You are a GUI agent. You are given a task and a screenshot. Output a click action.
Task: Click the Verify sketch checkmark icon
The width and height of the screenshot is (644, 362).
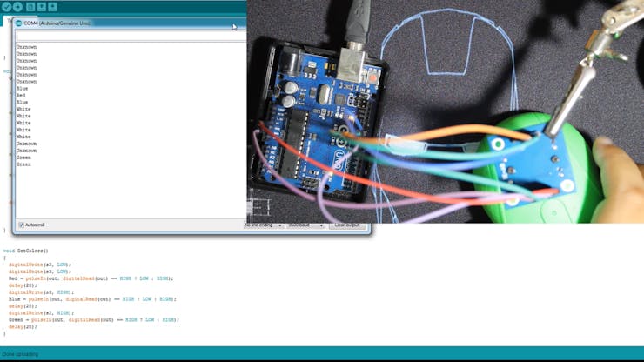coord(6,7)
